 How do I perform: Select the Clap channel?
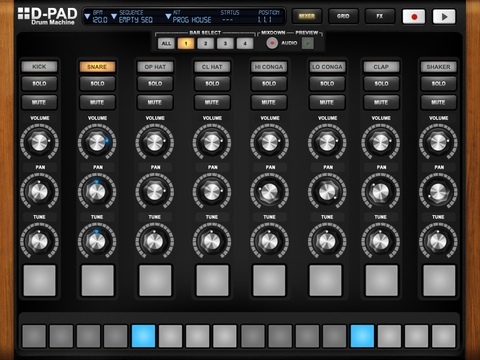pos(381,67)
